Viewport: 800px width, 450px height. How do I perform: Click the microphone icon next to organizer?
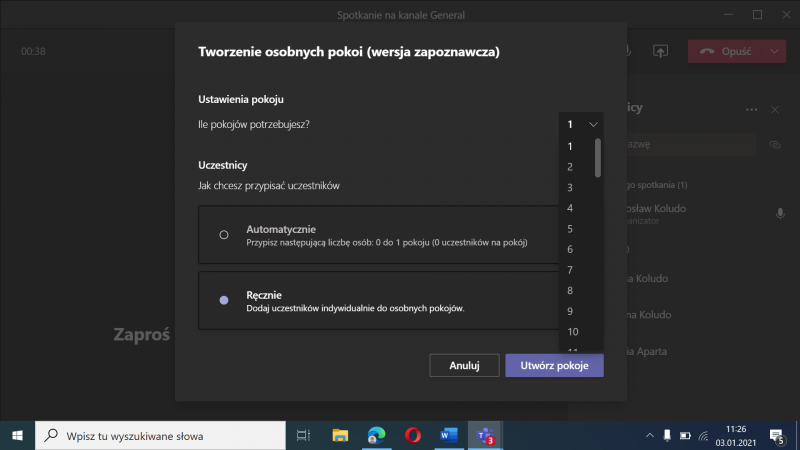click(x=780, y=213)
